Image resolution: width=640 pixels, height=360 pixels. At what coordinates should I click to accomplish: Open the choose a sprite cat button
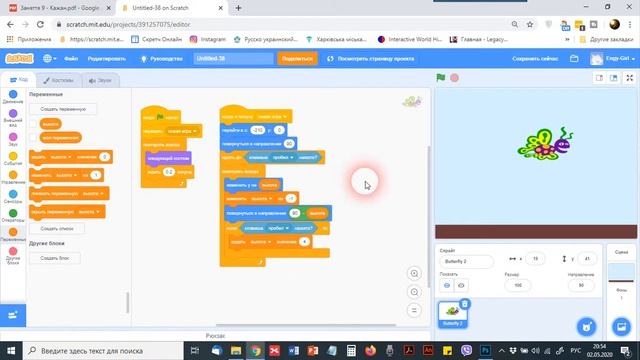pos(587,327)
